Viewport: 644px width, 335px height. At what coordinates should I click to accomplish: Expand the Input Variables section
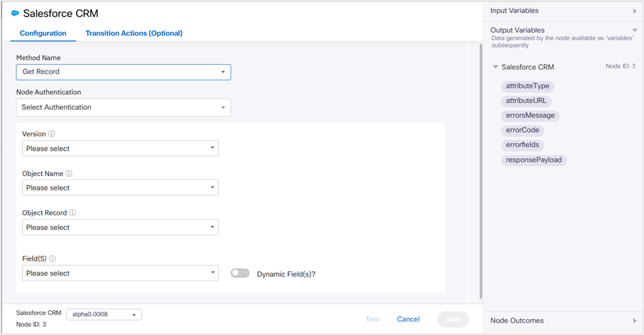[x=634, y=11]
